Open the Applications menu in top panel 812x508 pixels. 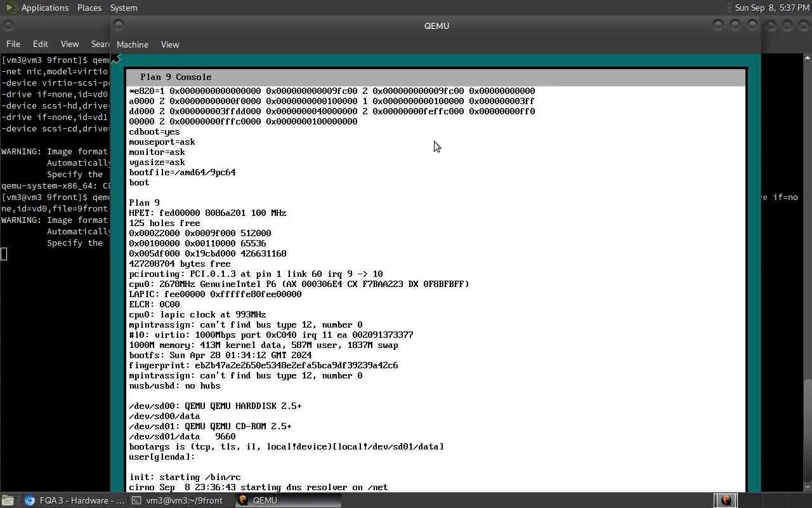(x=44, y=8)
